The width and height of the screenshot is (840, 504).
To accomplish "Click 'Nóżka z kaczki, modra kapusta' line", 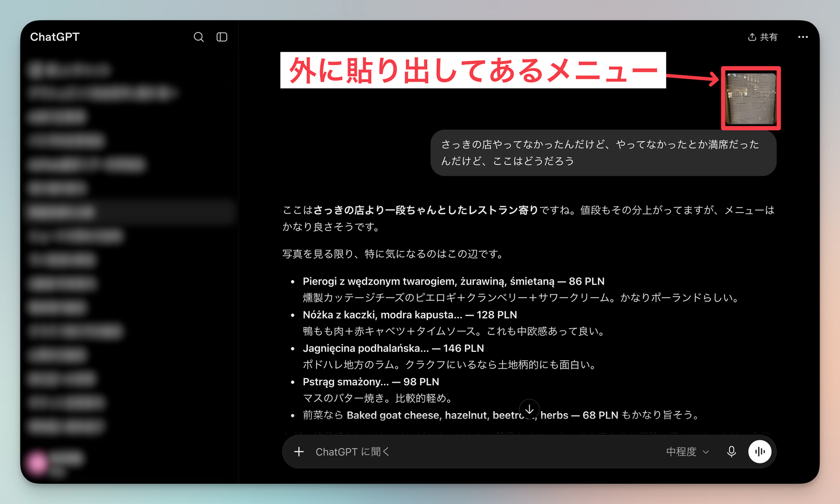I will point(409,315).
